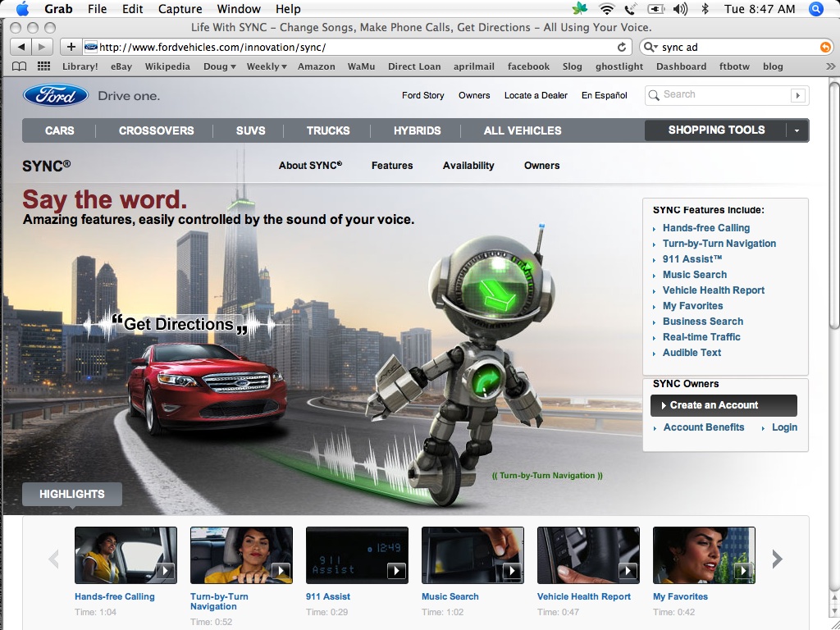Select the SUVS navigation tab

click(x=251, y=130)
